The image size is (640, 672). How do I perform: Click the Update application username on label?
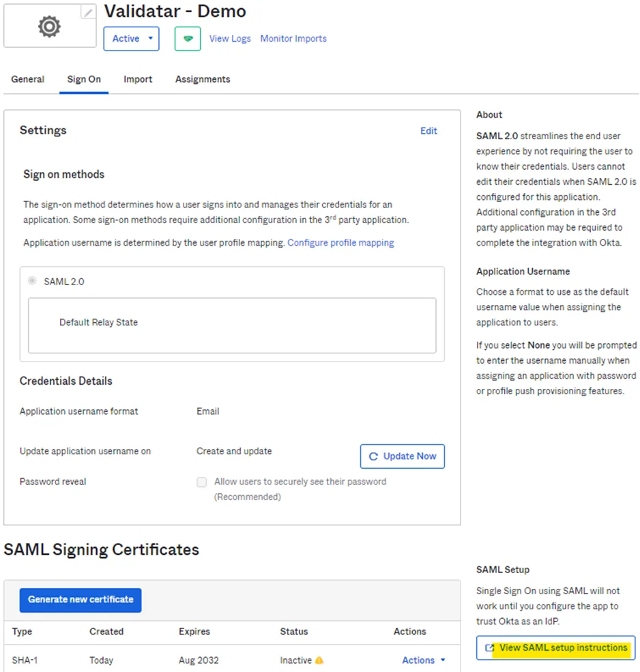[85, 451]
